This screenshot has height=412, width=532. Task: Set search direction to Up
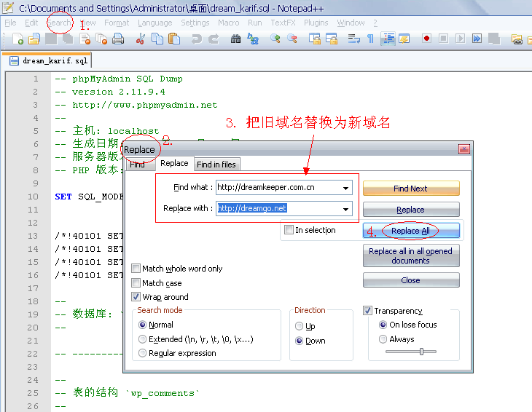click(299, 326)
